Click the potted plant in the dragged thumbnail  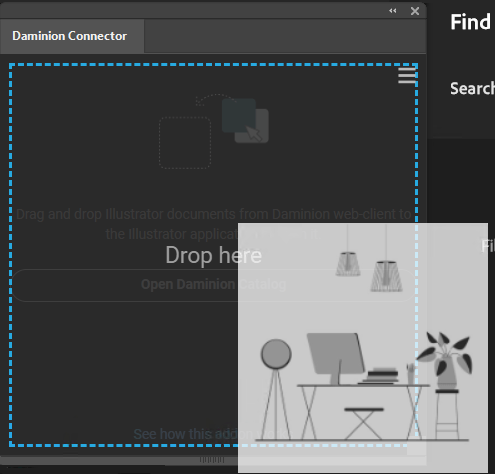pos(445,361)
